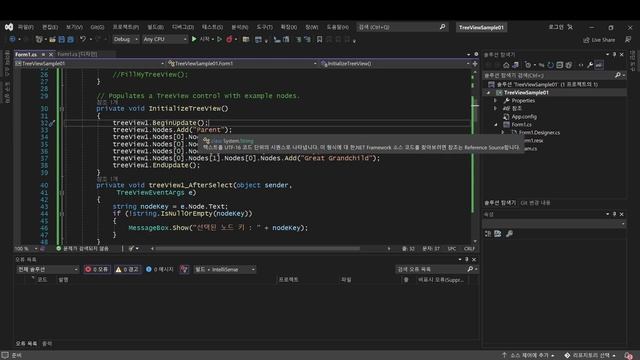
Task: Open the Build + IntelliSense dropdown in Error List
Action: point(225,269)
